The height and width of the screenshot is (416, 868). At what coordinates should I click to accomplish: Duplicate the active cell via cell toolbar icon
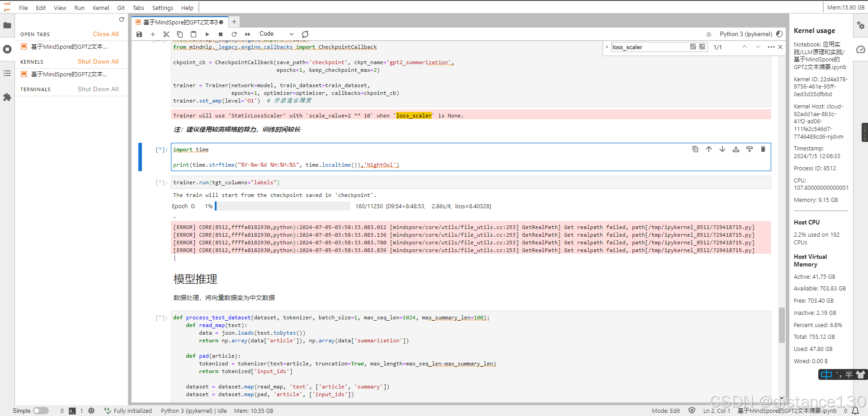click(x=695, y=149)
